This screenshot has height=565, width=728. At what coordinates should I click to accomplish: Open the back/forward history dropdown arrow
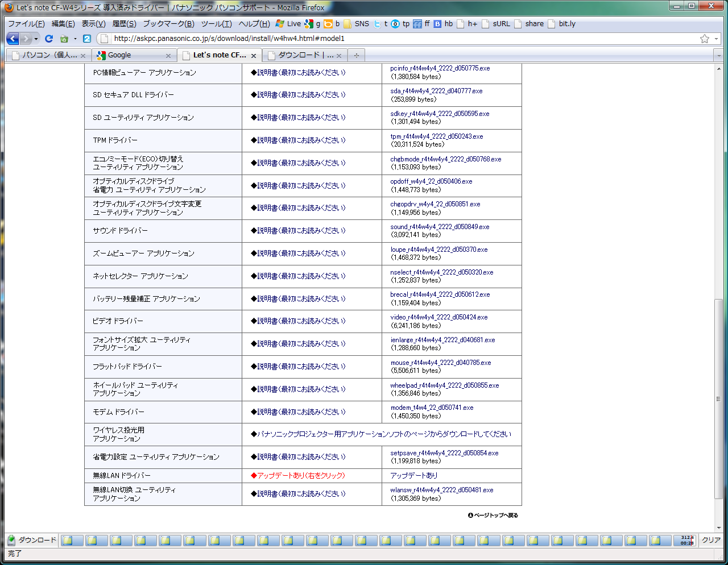(x=36, y=39)
